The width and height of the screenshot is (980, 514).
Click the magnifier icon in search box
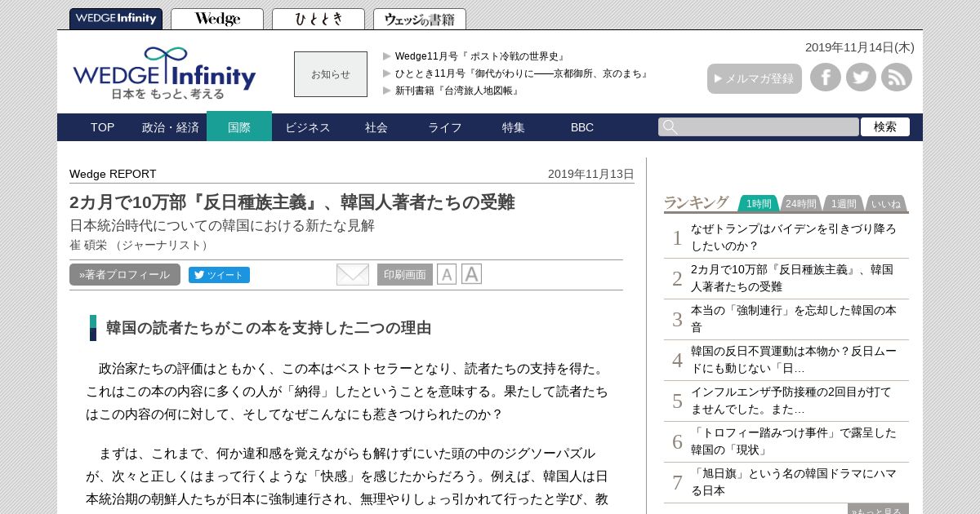click(x=670, y=127)
